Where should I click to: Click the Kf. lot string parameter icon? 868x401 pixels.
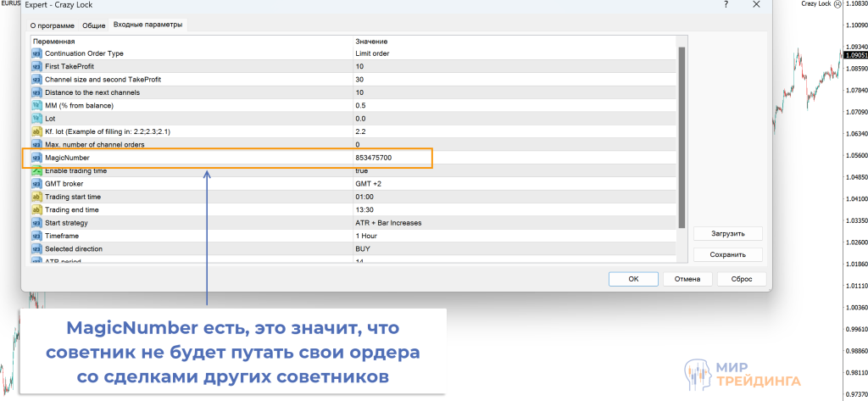tap(36, 131)
